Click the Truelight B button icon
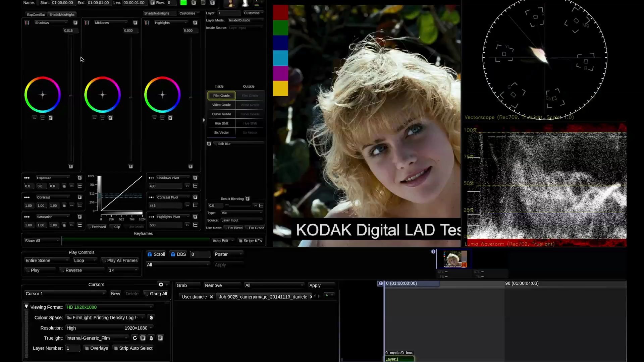Image resolution: width=644 pixels, height=362 pixels. (143, 338)
